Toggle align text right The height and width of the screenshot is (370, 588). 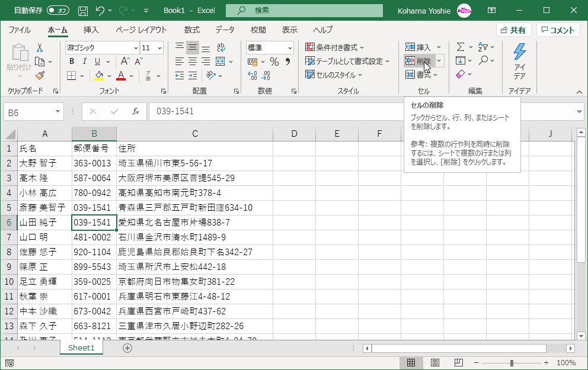206,62
